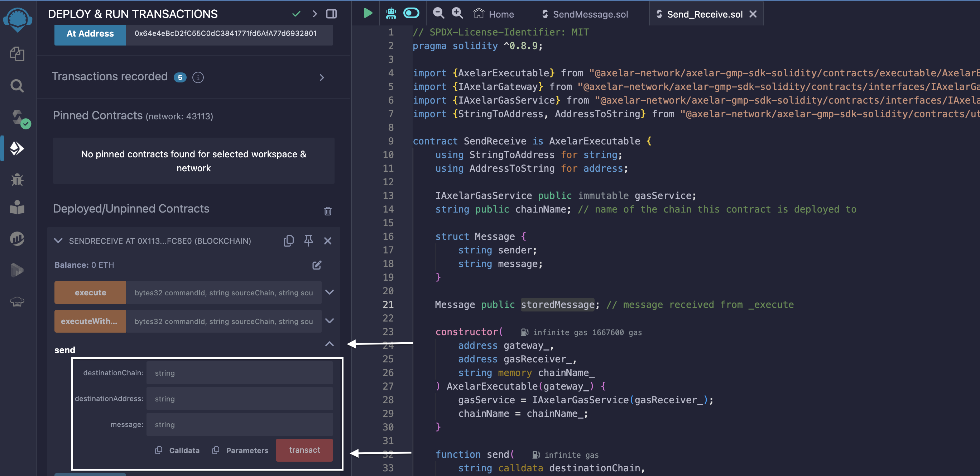Click the red transact button
The image size is (980, 476).
click(x=304, y=450)
